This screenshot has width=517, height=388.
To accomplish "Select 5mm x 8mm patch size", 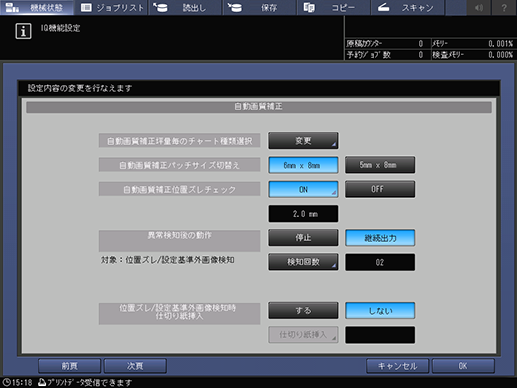I will 380,165.
